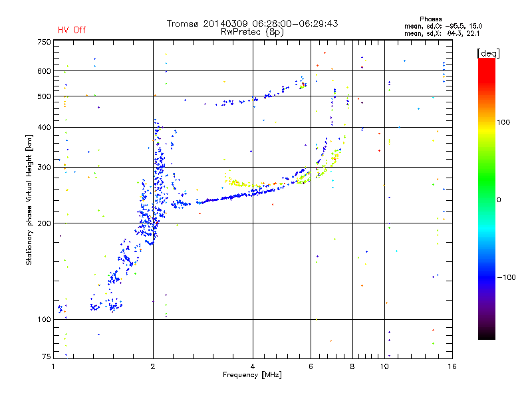
Task: Click the height axis tick "400"
Action: tap(44, 127)
